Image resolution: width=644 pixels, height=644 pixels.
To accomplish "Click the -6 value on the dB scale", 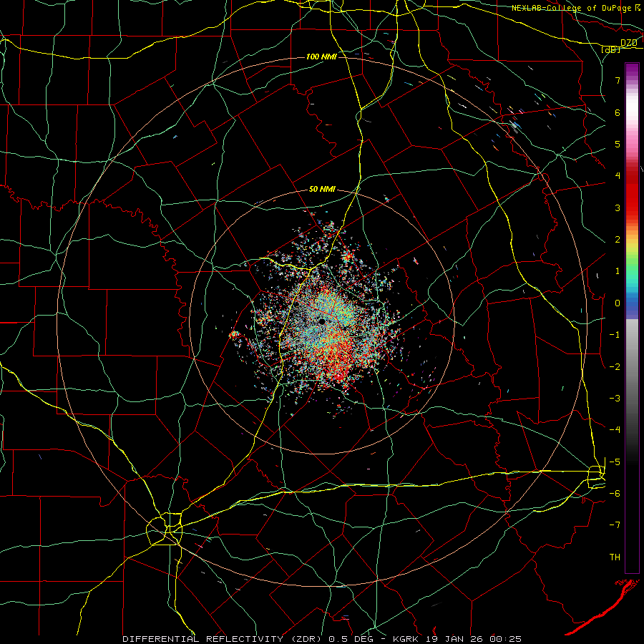I will click(615, 493).
